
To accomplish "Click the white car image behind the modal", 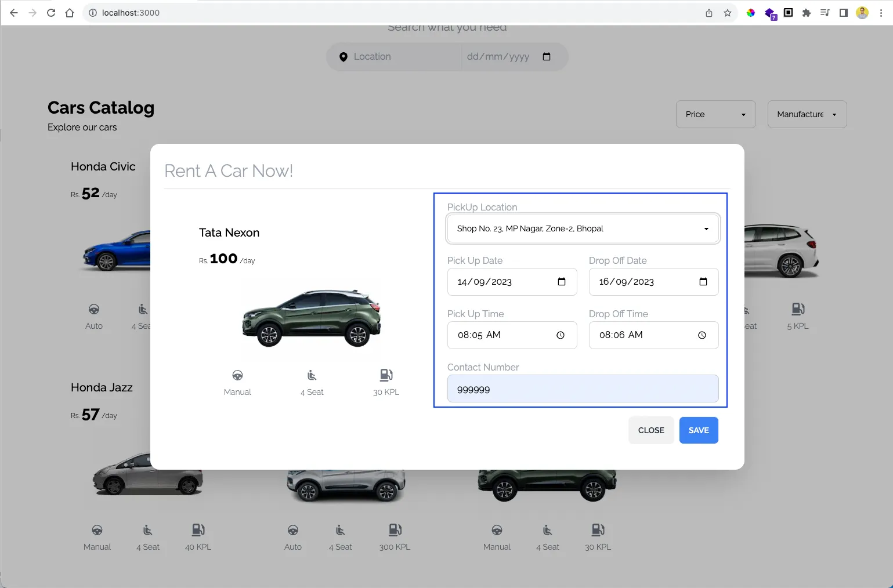I will (x=781, y=251).
